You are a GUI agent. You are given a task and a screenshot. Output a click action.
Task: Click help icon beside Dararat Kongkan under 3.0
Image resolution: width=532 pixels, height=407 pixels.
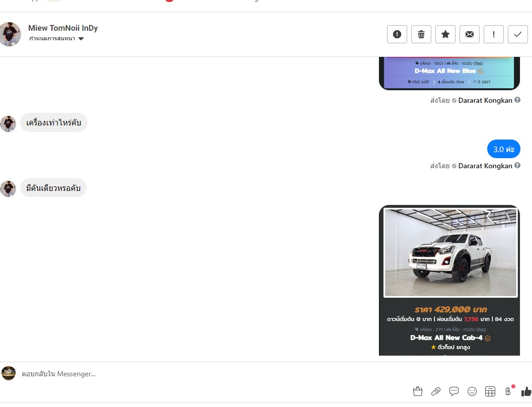coord(517,165)
